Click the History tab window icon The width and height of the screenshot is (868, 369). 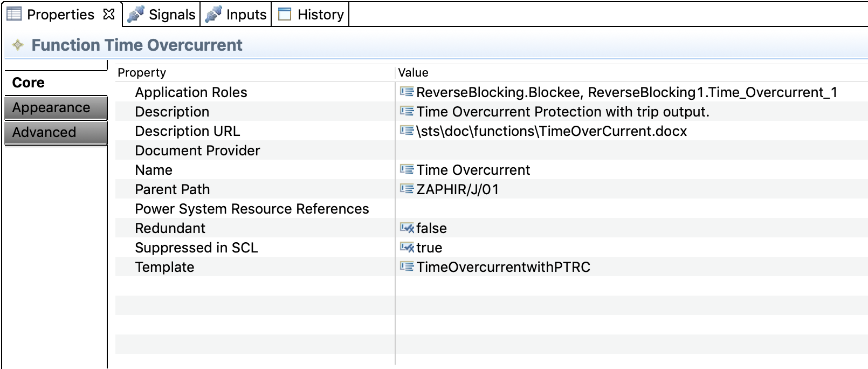[284, 14]
